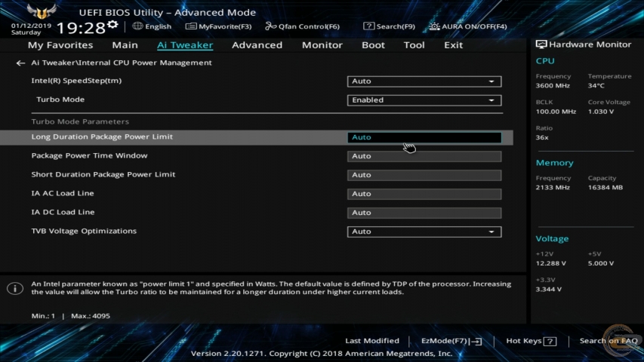Image resolution: width=644 pixels, height=362 pixels.
Task: Click the Long Duration Package Power Limit field
Action: [x=424, y=137]
